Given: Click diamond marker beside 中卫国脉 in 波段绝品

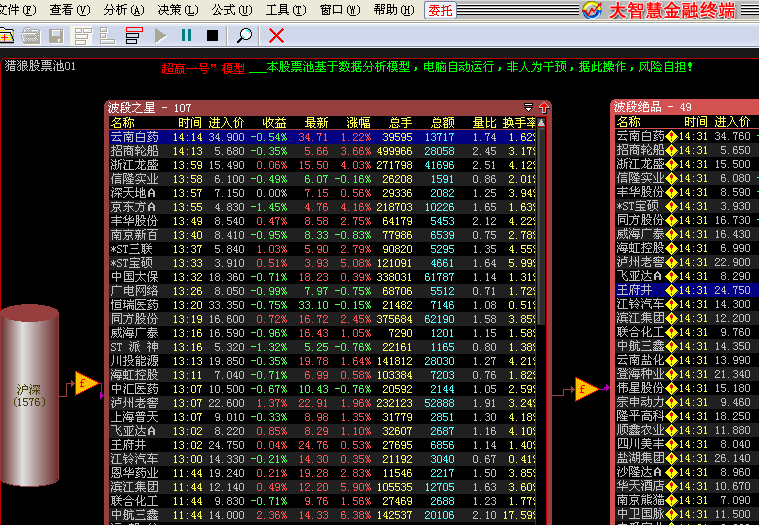Looking at the screenshot, I should click(671, 515).
